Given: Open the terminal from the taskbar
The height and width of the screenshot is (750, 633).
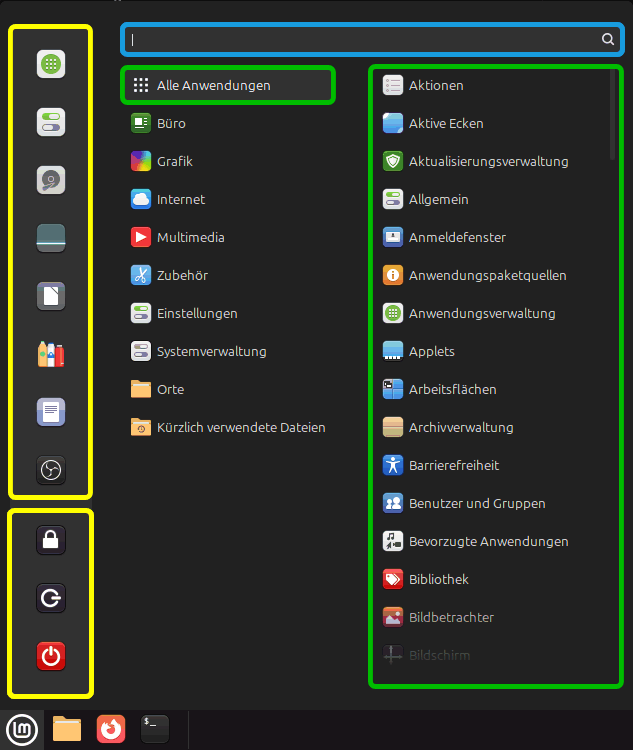Looking at the screenshot, I should click(x=155, y=729).
